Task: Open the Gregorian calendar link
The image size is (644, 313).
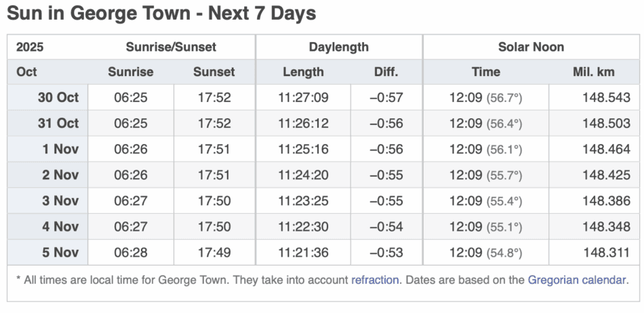Action: coord(576,279)
